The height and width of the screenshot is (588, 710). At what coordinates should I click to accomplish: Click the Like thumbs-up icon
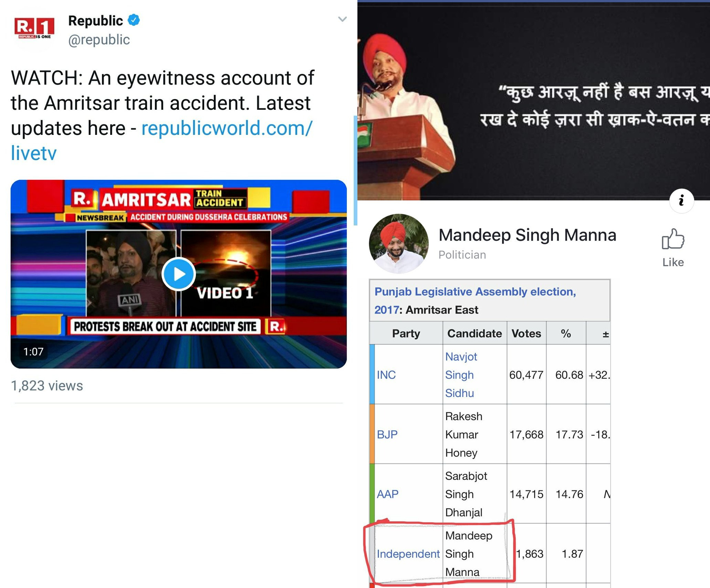pyautogui.click(x=673, y=239)
